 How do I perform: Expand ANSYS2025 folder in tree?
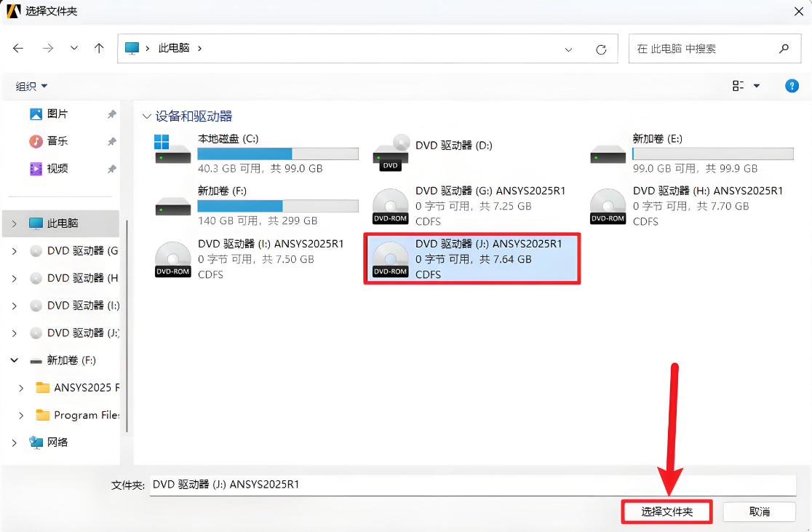pyautogui.click(x=20, y=388)
